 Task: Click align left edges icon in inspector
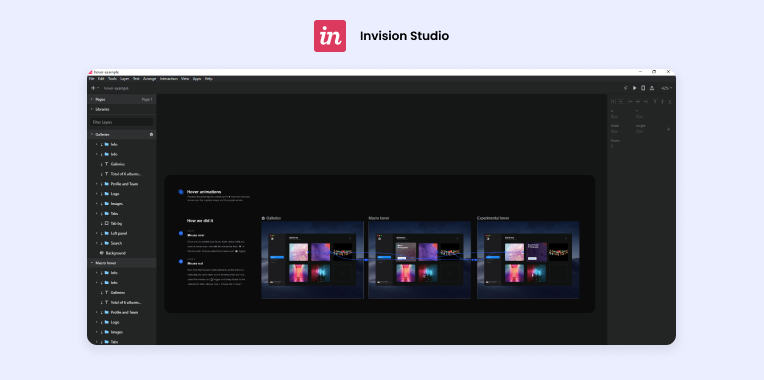(630, 101)
